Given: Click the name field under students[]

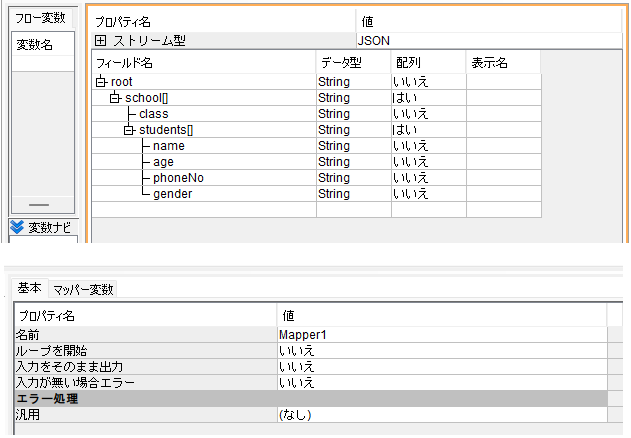Looking at the screenshot, I should tap(168, 146).
